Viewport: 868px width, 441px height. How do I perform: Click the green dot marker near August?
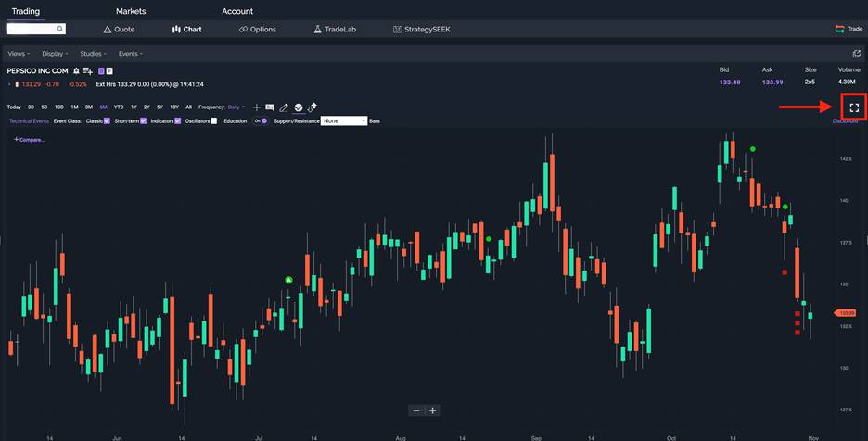click(488, 239)
